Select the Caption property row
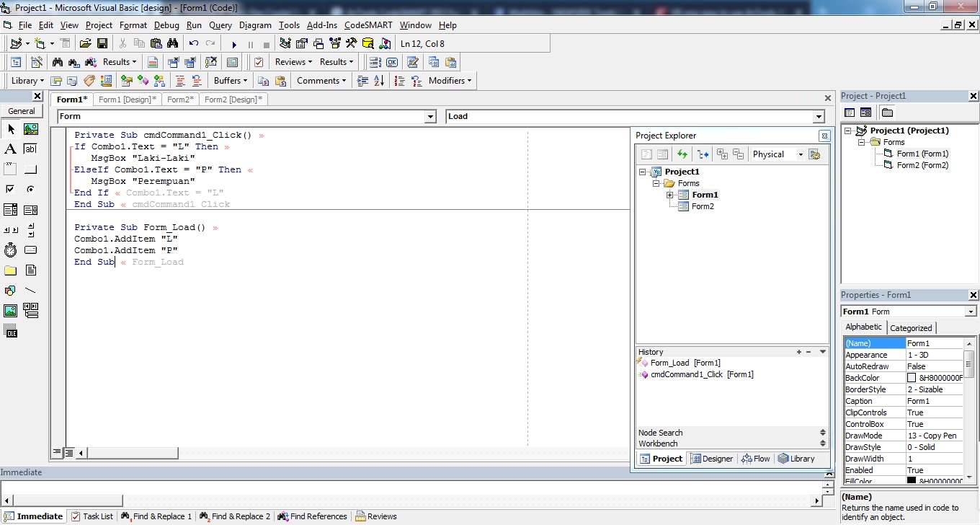The image size is (980, 525). (x=904, y=401)
